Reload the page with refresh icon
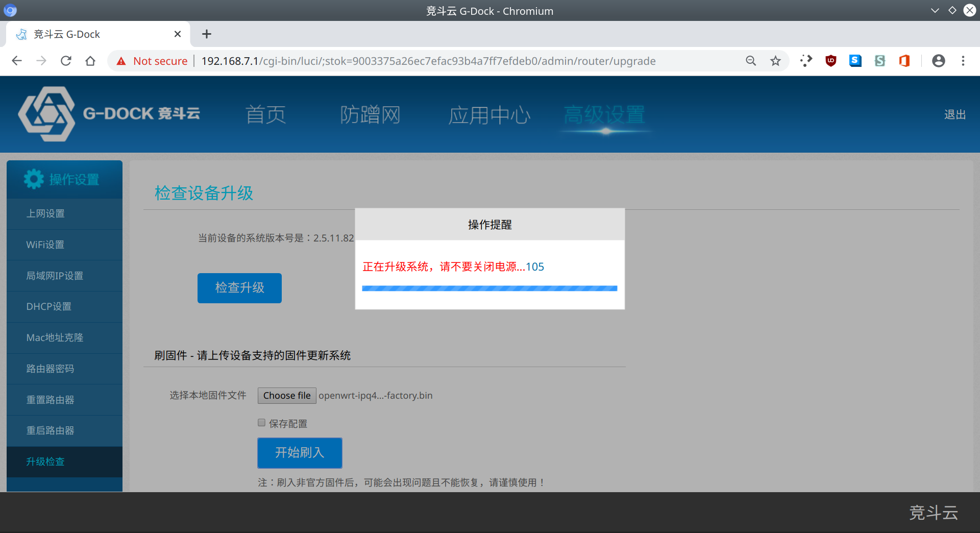The image size is (980, 533). 66,61
